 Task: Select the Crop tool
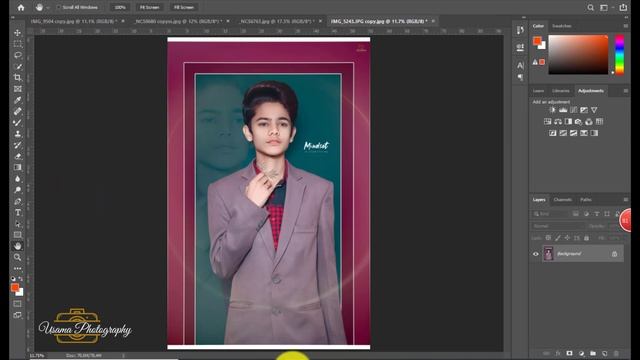tap(18, 77)
